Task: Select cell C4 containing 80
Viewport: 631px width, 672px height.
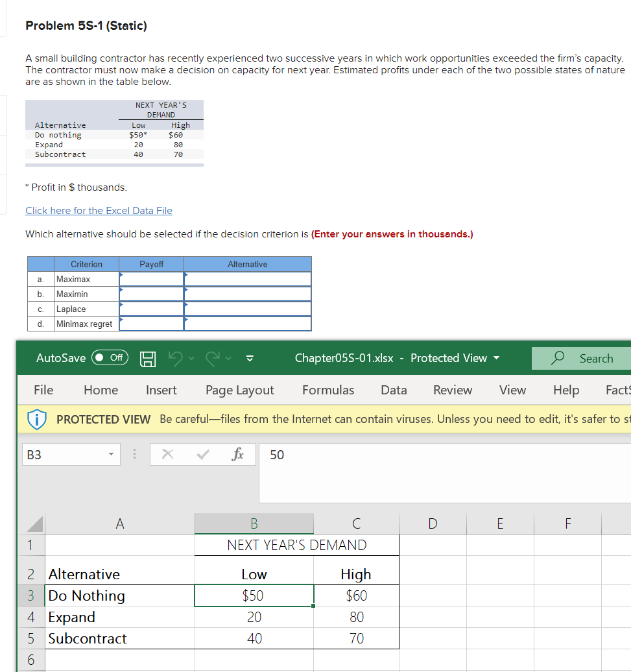Action: (357, 617)
